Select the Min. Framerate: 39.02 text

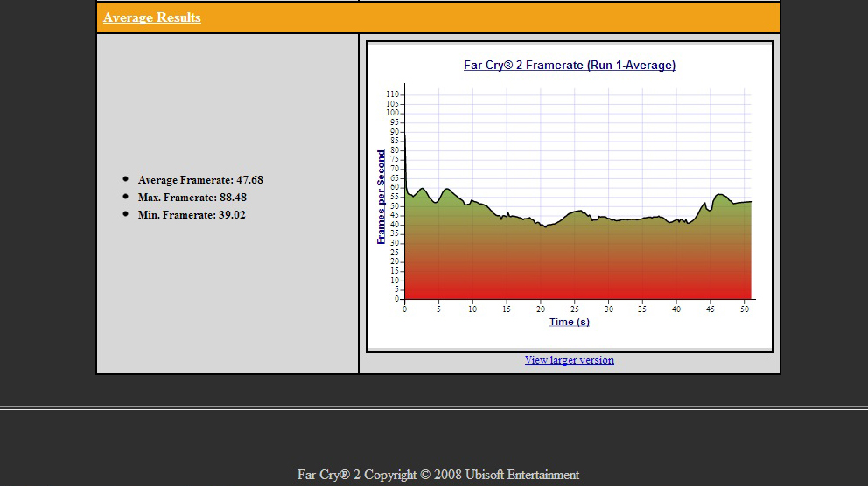pos(192,214)
